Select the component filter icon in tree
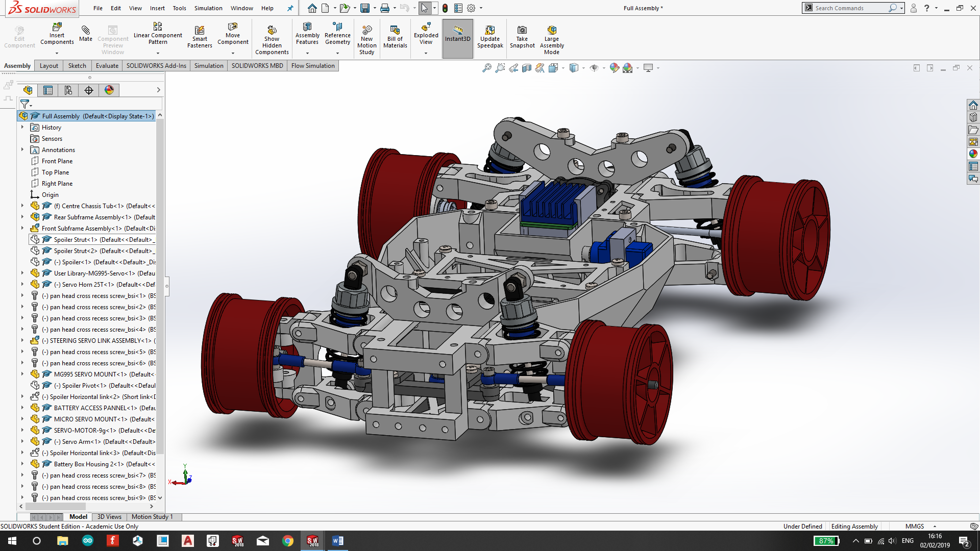Screen dimensions: 980x551 point(25,104)
